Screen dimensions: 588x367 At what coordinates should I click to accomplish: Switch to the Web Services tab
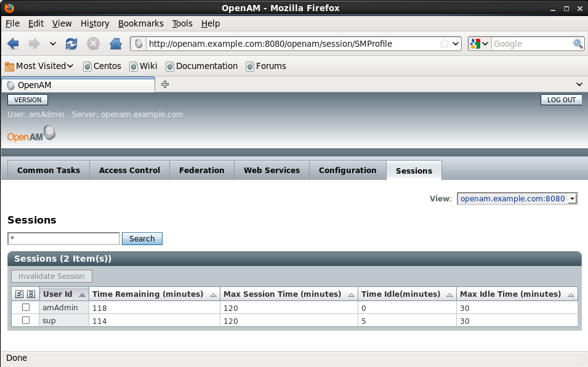(272, 170)
